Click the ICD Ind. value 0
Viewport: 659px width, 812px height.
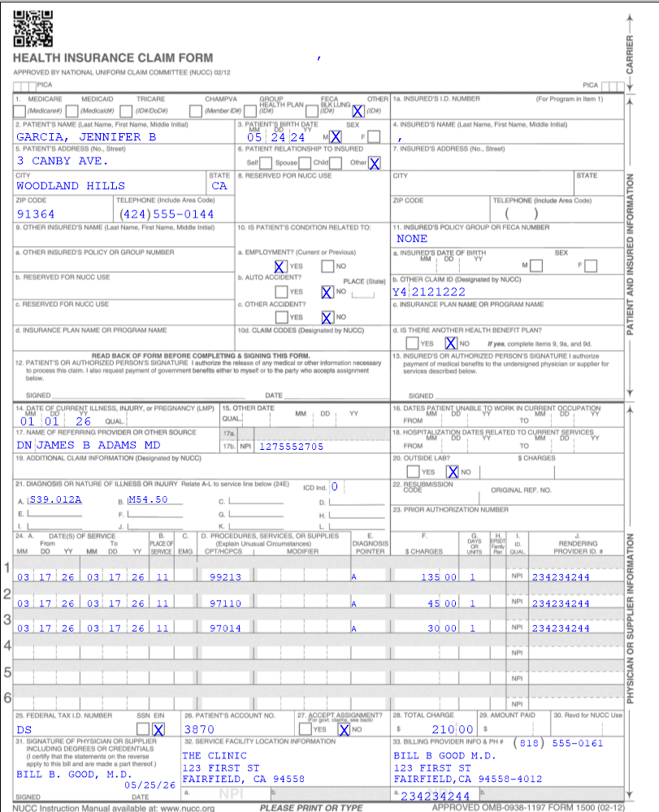click(335, 486)
